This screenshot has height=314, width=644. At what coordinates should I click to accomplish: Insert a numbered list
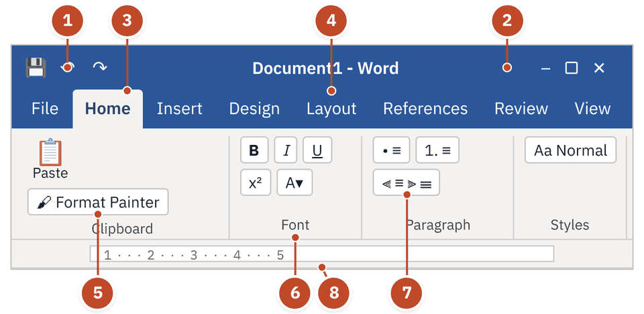tap(437, 150)
